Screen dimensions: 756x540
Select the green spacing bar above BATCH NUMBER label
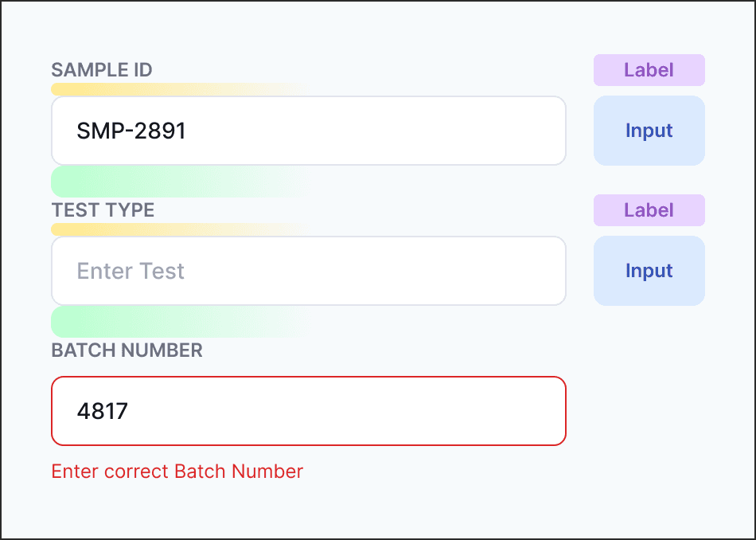click(178, 322)
